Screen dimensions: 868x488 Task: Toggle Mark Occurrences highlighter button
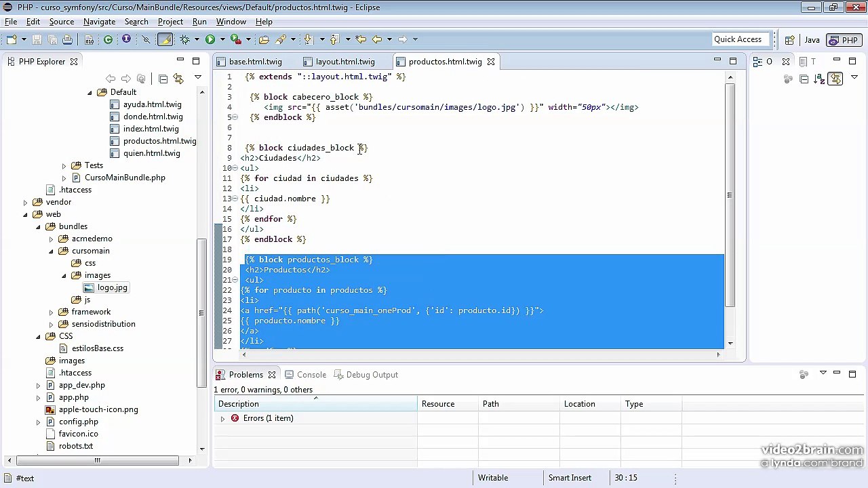(x=165, y=39)
